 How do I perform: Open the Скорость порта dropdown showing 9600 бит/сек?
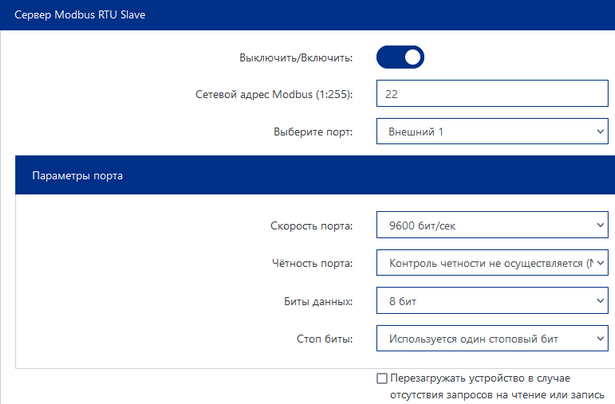[x=492, y=225]
